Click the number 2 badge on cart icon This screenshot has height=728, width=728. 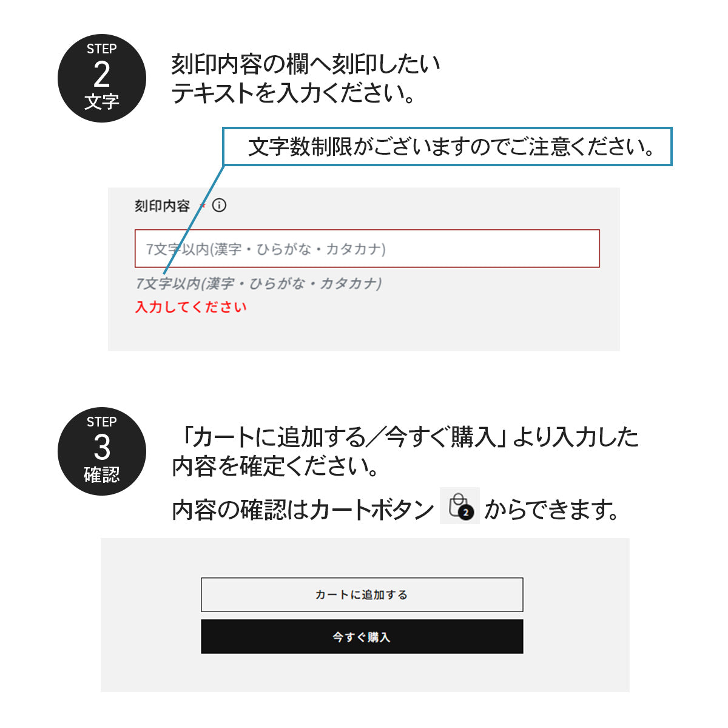pyautogui.click(x=466, y=513)
